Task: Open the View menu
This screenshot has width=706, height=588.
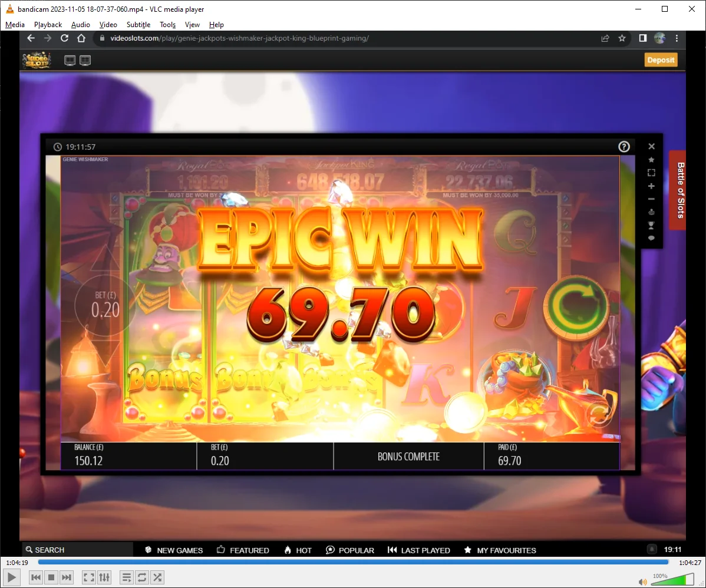Action: pyautogui.click(x=192, y=25)
